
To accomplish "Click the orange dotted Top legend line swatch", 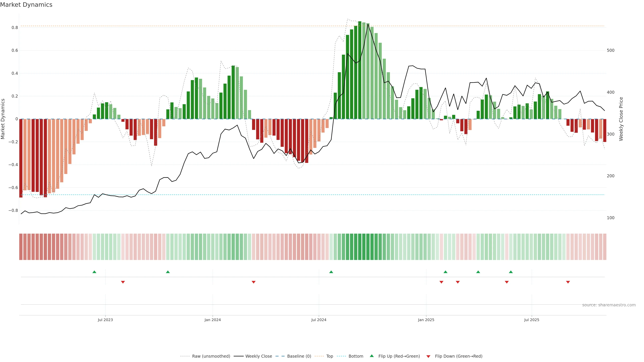I will point(319,356).
